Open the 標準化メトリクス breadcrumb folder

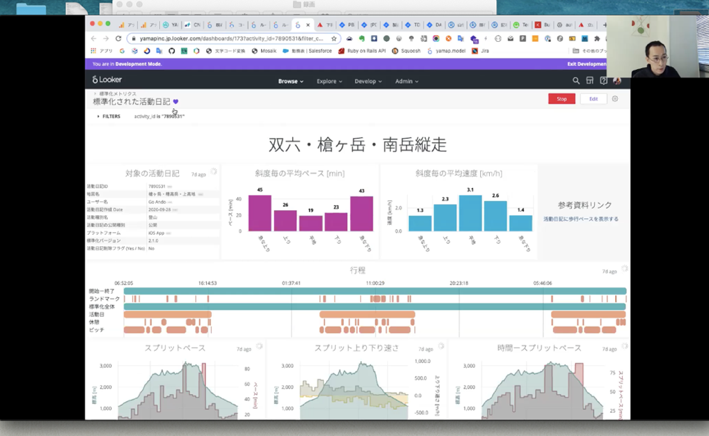pyautogui.click(x=118, y=94)
